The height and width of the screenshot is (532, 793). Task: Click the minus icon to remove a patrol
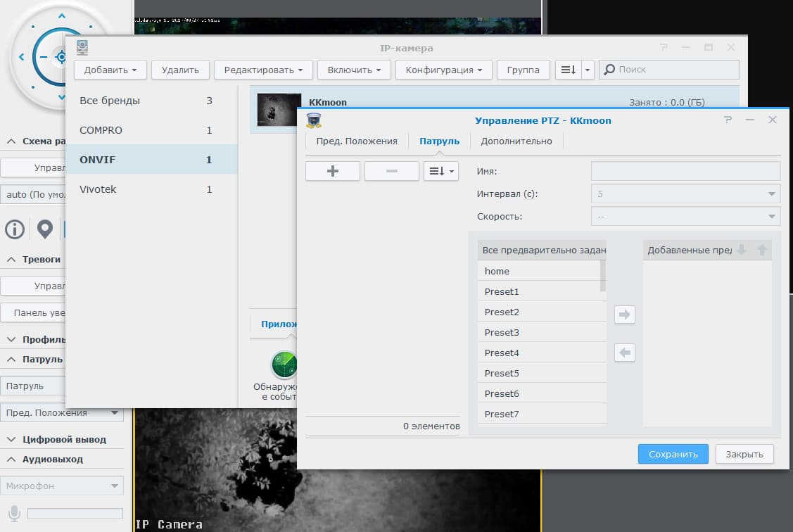(x=391, y=171)
